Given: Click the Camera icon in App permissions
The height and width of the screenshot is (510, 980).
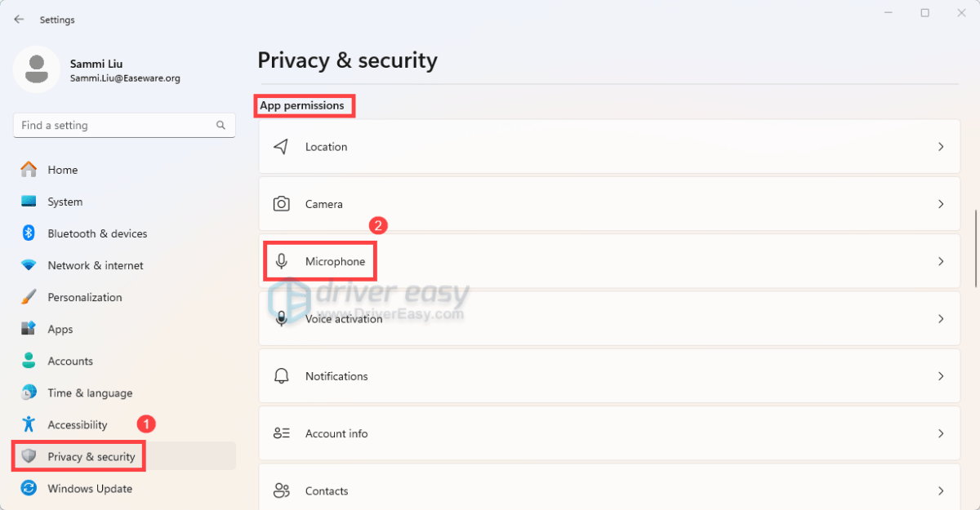Looking at the screenshot, I should coord(282,204).
